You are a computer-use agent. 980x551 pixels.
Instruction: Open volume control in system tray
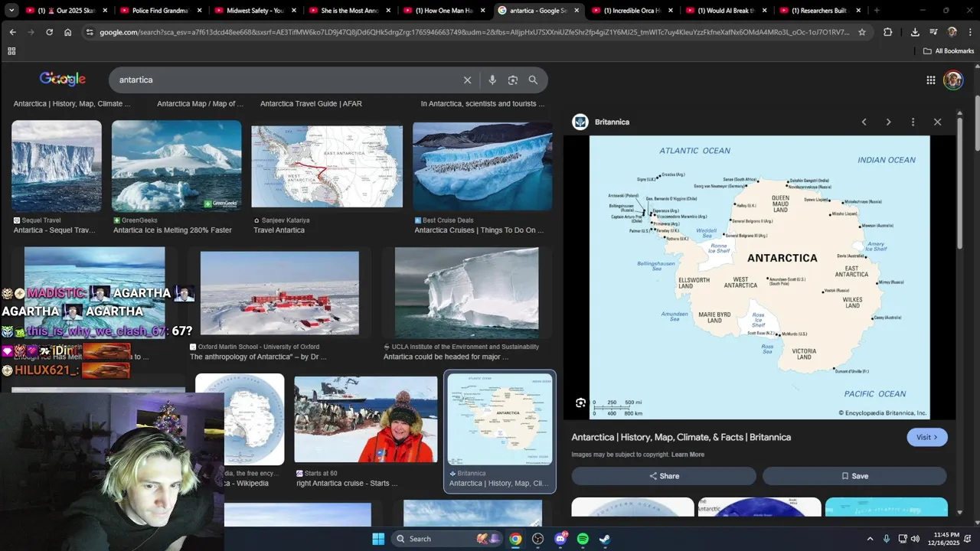point(915,539)
